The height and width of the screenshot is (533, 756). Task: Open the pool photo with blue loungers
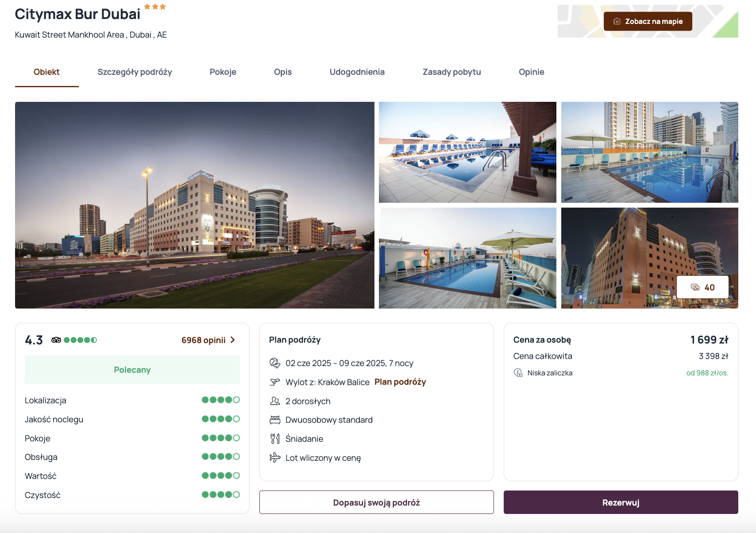tap(467, 152)
